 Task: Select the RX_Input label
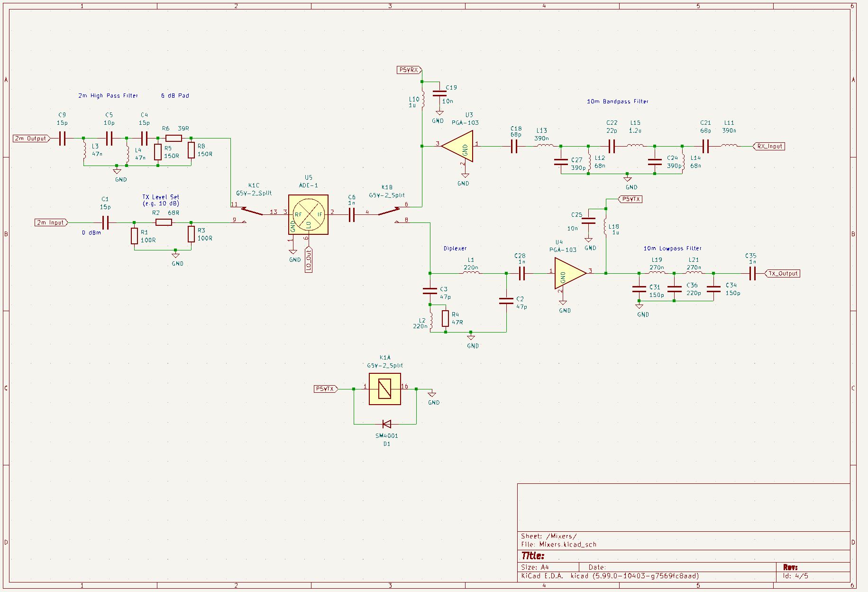[769, 146]
